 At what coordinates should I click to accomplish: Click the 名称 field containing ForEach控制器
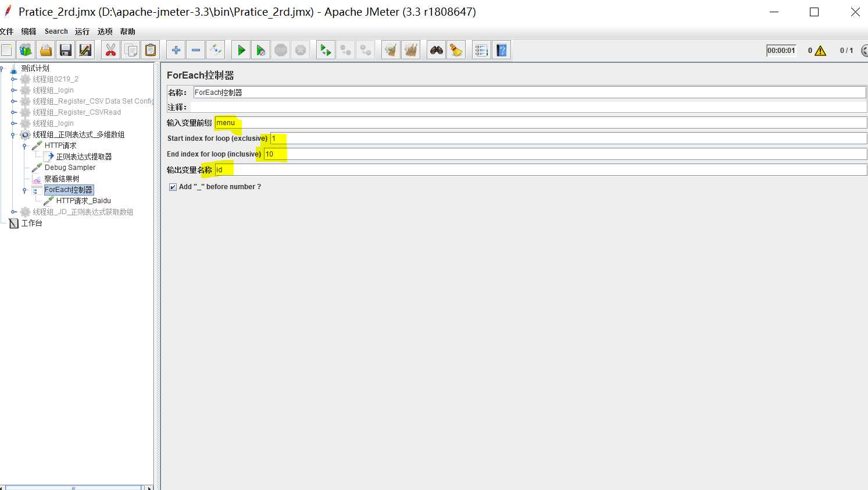[530, 92]
